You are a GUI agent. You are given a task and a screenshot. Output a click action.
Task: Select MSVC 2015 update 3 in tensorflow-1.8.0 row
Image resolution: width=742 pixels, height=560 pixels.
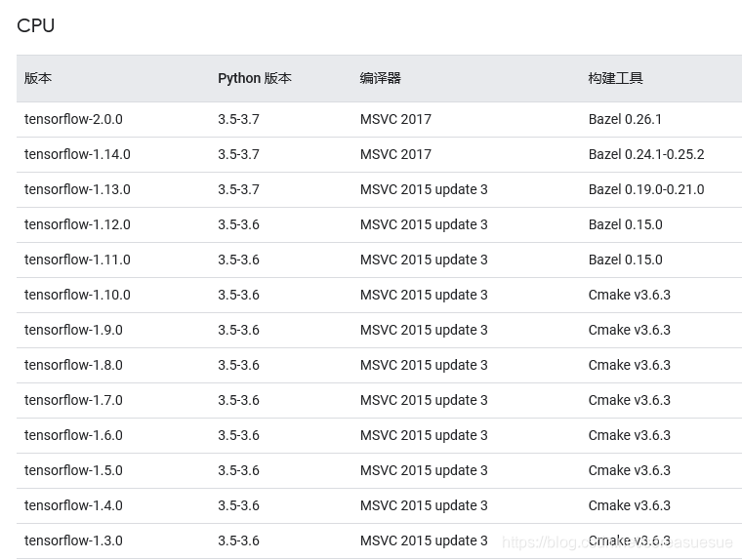point(424,365)
